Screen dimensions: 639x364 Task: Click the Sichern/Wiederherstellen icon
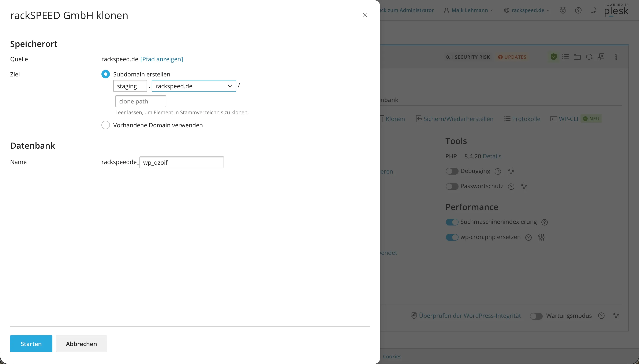[419, 119]
